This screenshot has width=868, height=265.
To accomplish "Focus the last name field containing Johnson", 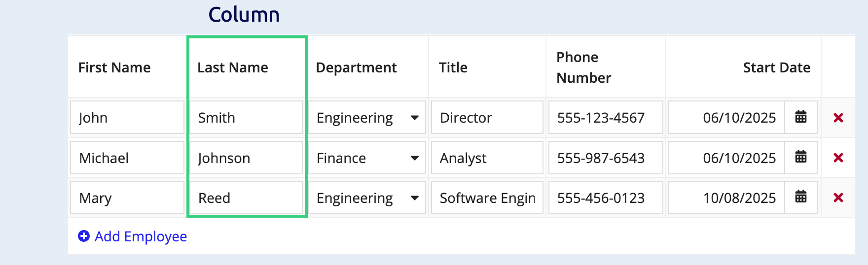I will click(x=246, y=158).
